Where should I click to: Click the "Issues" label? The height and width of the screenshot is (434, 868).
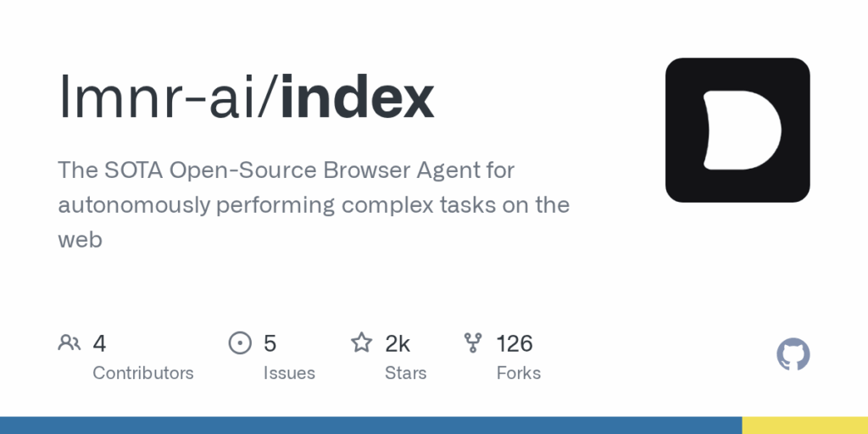pos(289,373)
